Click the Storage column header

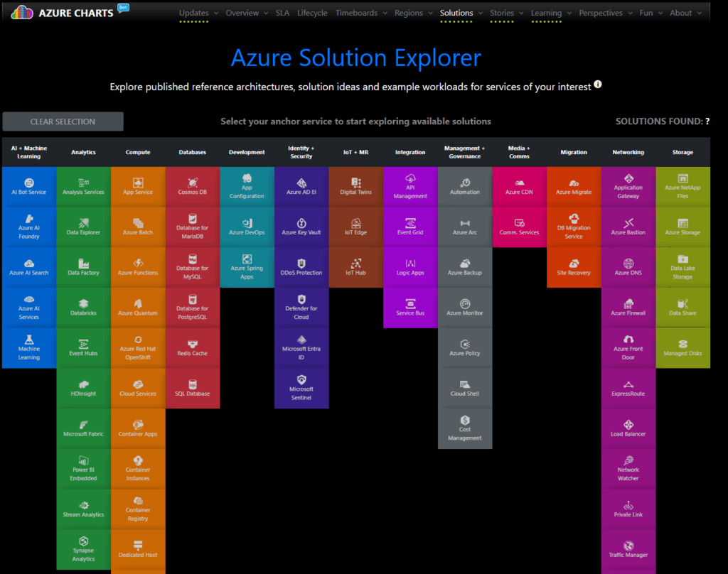[x=682, y=152]
